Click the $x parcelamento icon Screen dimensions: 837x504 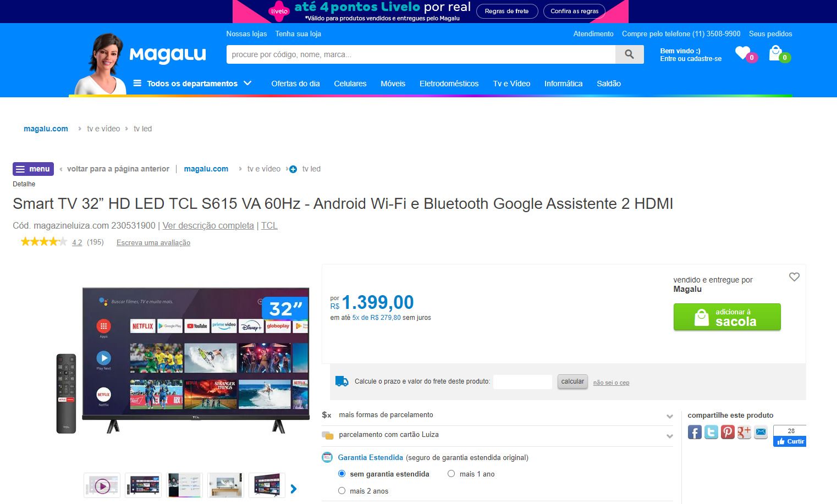click(327, 415)
